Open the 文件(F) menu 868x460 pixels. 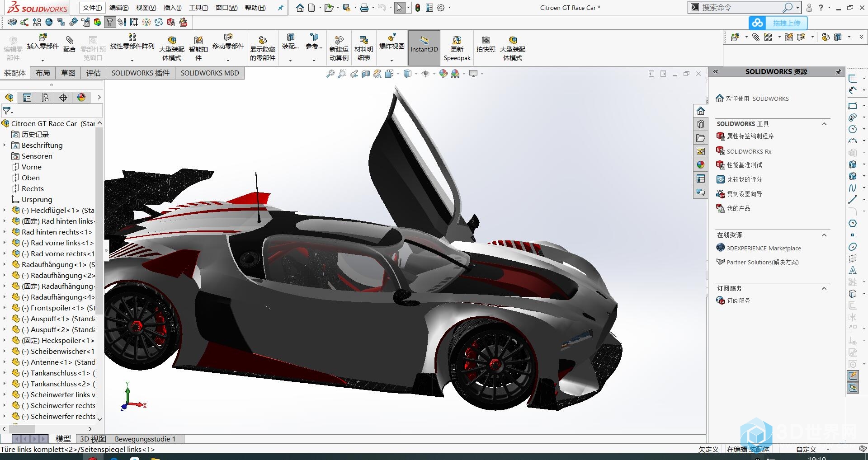92,8
